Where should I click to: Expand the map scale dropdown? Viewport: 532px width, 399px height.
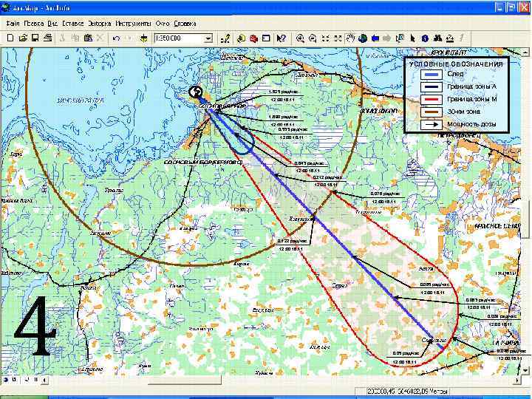click(x=208, y=38)
